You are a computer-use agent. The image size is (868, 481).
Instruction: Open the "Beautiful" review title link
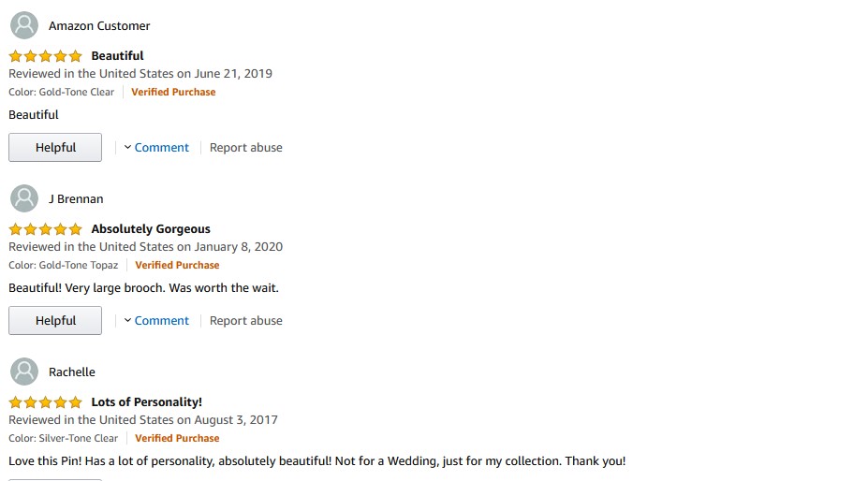pos(117,56)
